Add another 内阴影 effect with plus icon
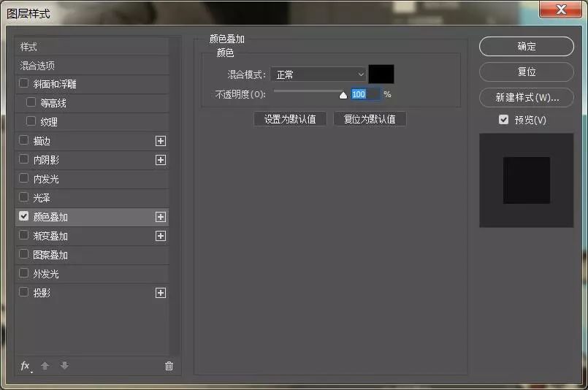This screenshot has height=390, width=588. [161, 160]
